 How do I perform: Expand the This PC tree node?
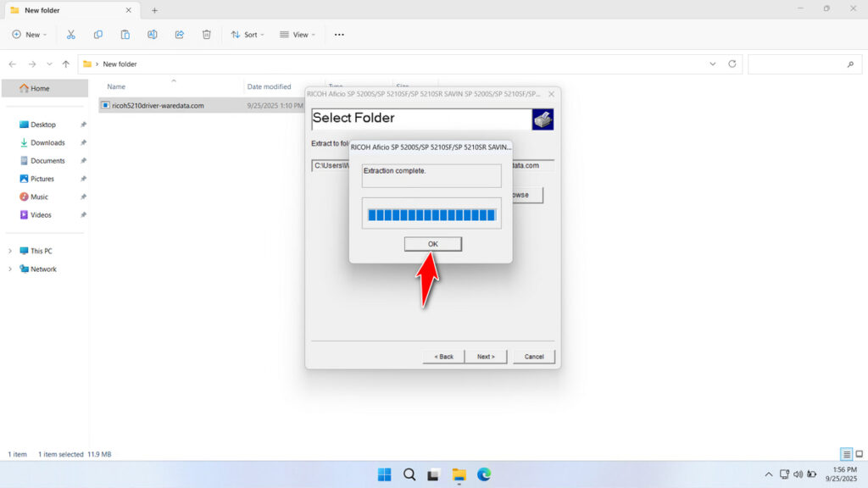click(10, 251)
